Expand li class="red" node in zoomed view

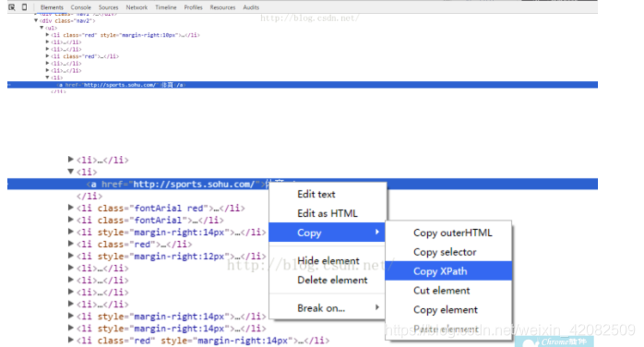[x=71, y=244]
